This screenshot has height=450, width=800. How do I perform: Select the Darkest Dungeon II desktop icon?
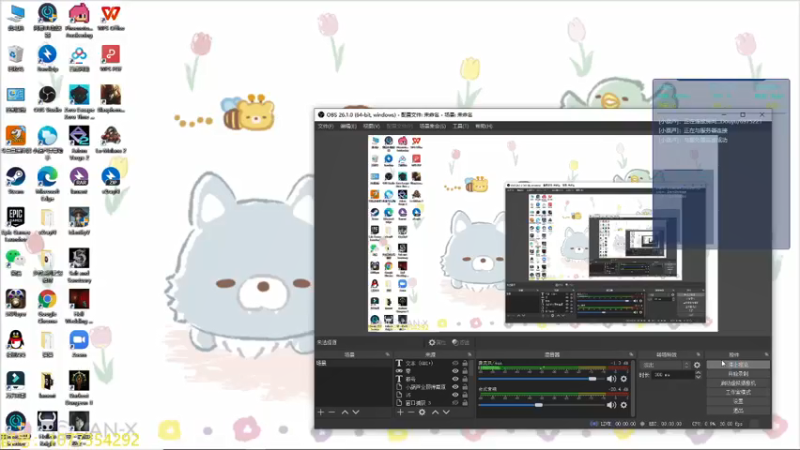(x=79, y=388)
